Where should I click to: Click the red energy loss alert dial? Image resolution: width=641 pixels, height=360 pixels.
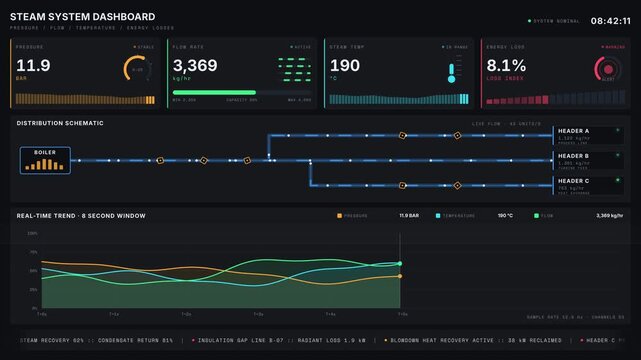coord(607,69)
